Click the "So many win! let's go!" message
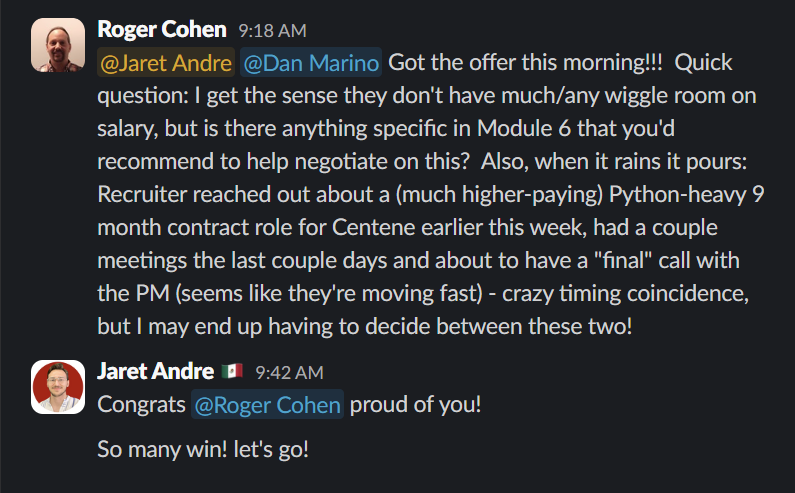 (203, 449)
